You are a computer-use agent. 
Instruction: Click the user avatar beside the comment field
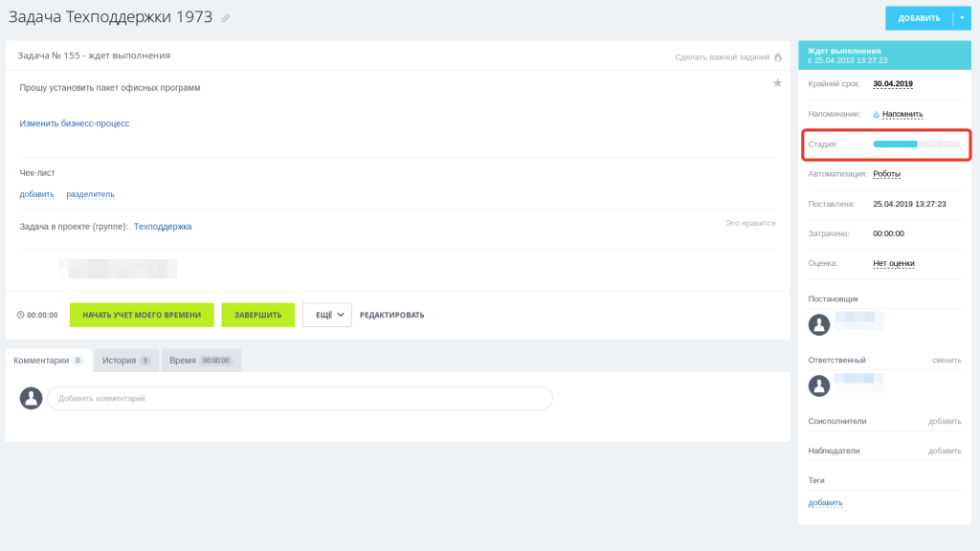tap(31, 398)
